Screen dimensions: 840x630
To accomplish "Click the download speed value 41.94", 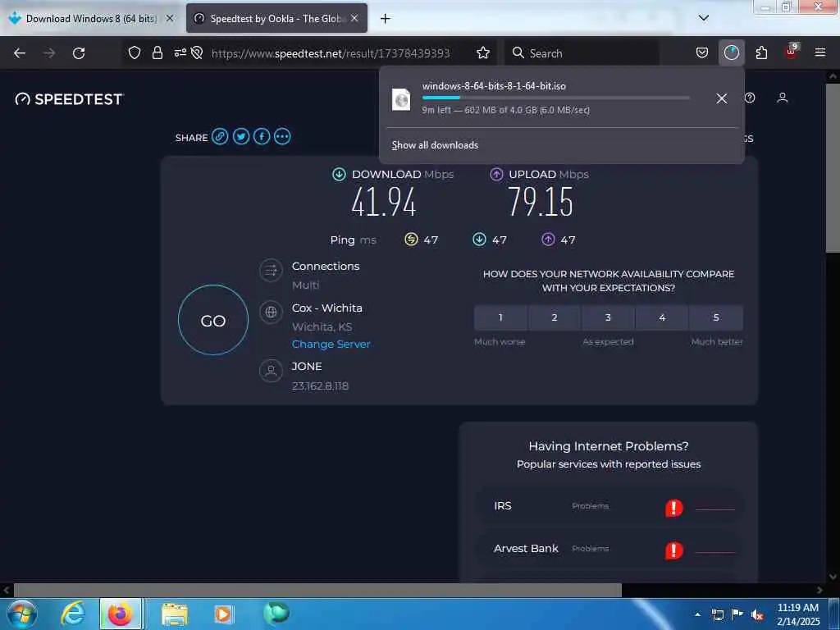I will [384, 203].
